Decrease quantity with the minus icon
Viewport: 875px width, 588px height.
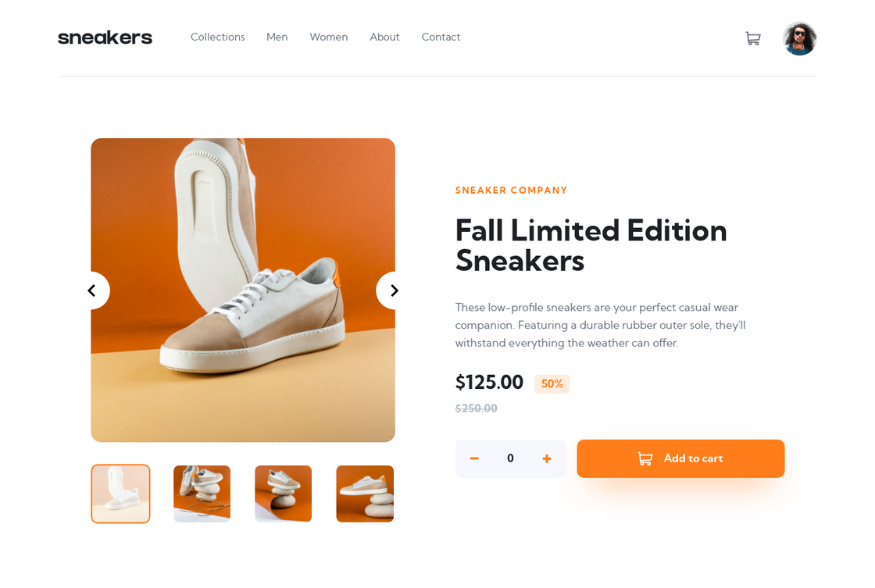pos(474,458)
